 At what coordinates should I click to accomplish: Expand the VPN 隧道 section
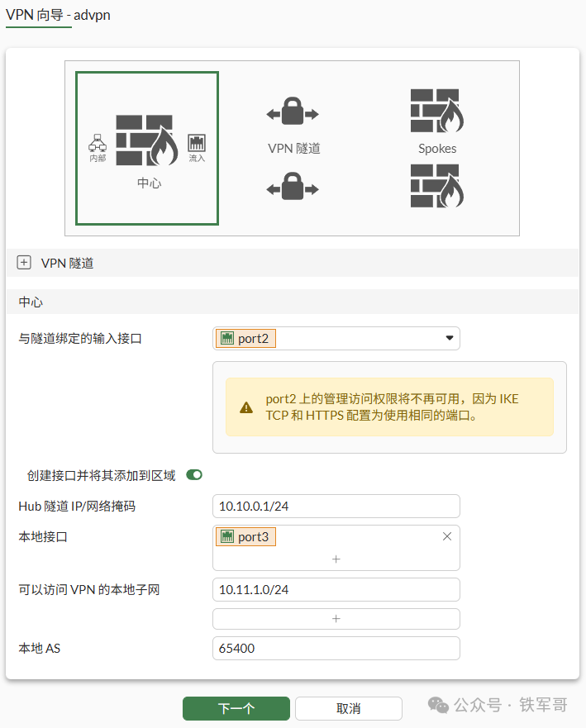click(x=24, y=262)
